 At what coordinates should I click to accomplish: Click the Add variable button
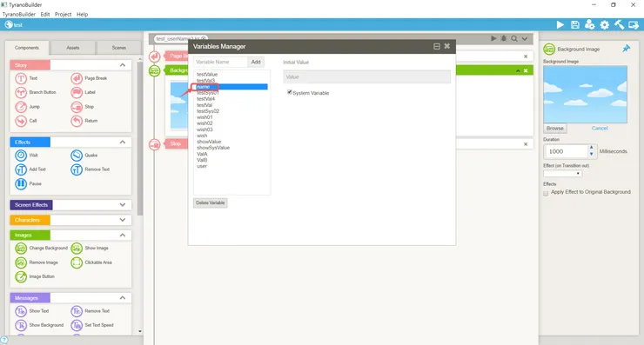pyautogui.click(x=256, y=62)
